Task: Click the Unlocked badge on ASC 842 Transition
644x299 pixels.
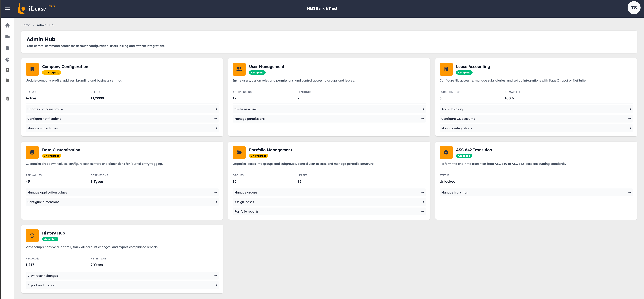Action: [464, 156]
